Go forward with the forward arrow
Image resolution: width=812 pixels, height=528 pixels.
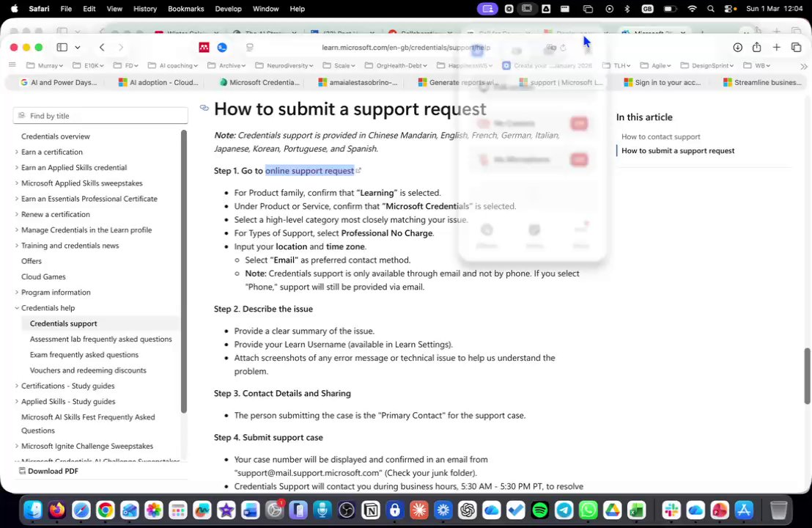[121, 47]
